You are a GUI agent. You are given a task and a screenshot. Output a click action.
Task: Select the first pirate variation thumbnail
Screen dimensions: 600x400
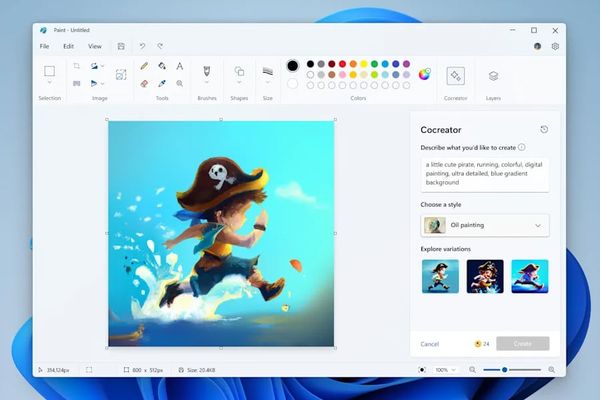(x=440, y=276)
